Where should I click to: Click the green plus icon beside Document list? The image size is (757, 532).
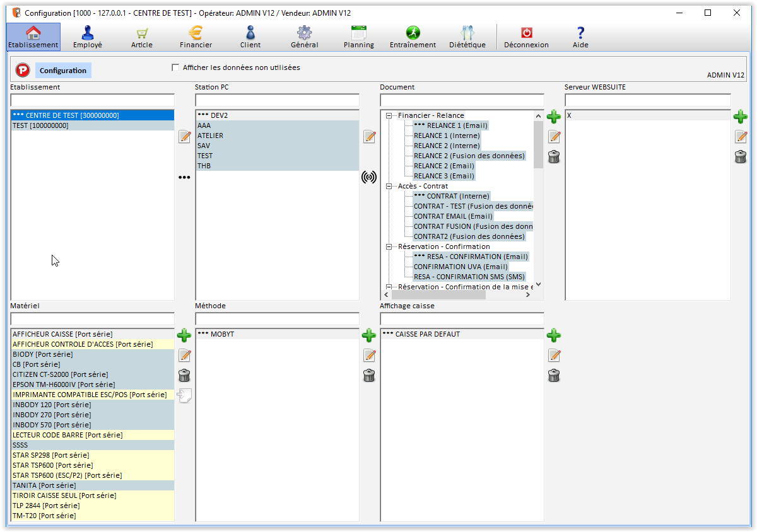click(554, 117)
